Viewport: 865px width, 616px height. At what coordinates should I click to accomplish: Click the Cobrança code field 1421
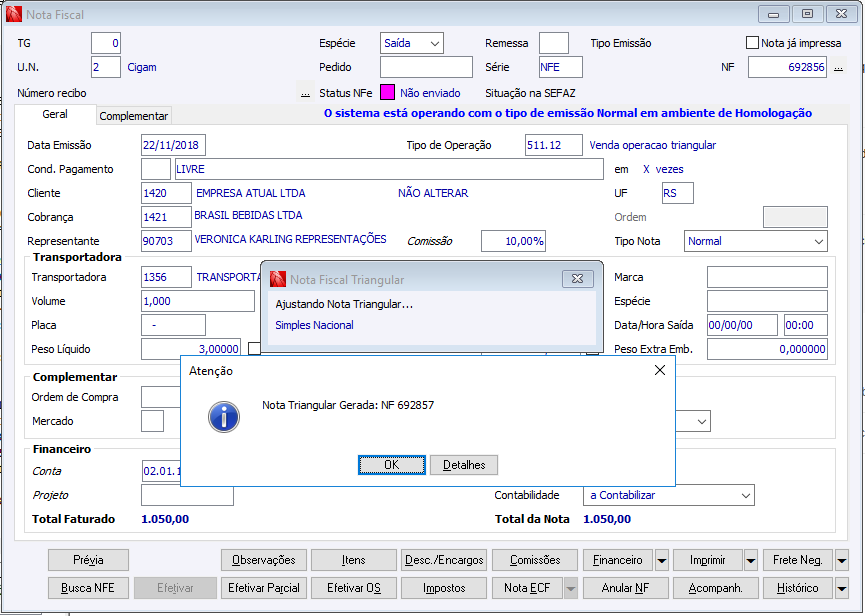[x=166, y=217]
